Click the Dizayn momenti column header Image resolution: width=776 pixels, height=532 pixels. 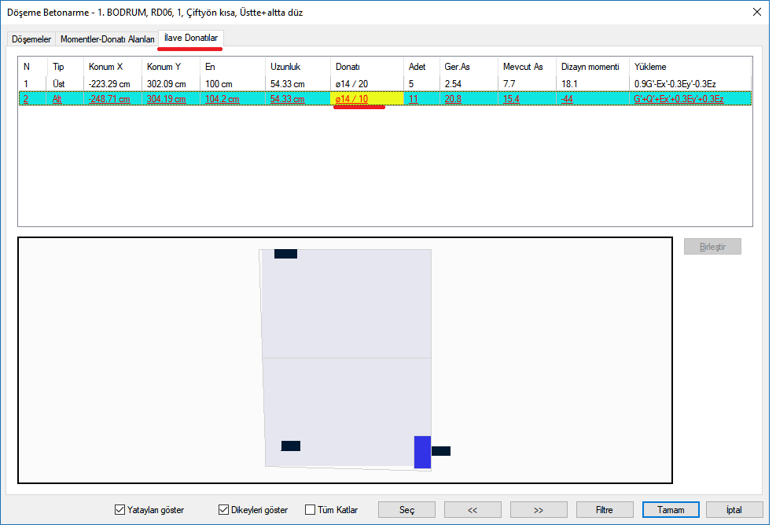pos(590,67)
